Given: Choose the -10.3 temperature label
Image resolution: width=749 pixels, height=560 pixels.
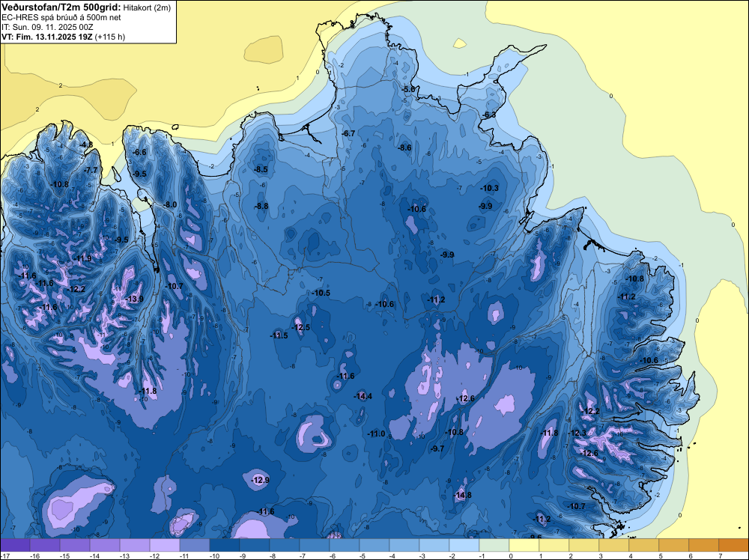Looking at the screenshot, I should point(490,188).
